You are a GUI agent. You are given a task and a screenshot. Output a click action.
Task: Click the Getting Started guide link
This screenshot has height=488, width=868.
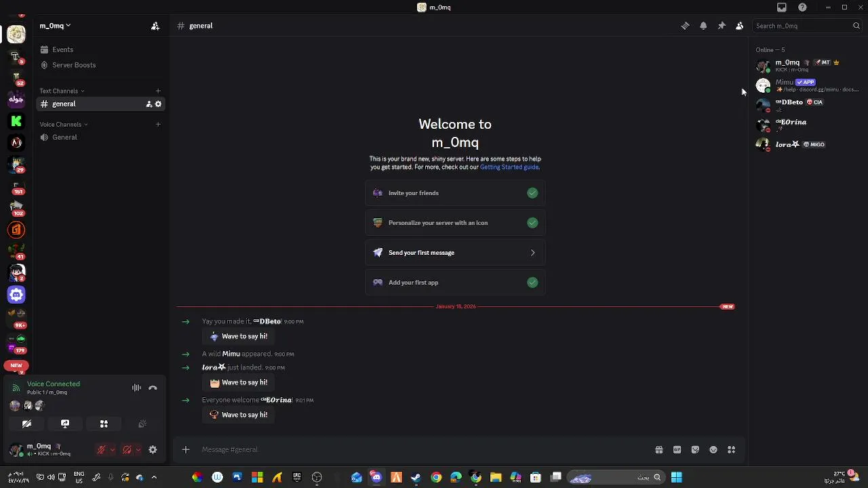click(509, 167)
